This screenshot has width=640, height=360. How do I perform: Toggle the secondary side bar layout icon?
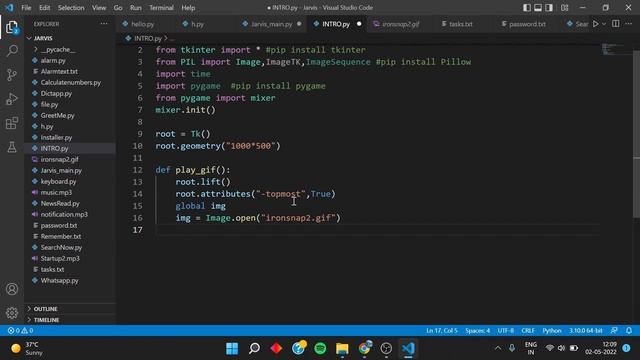(549, 8)
